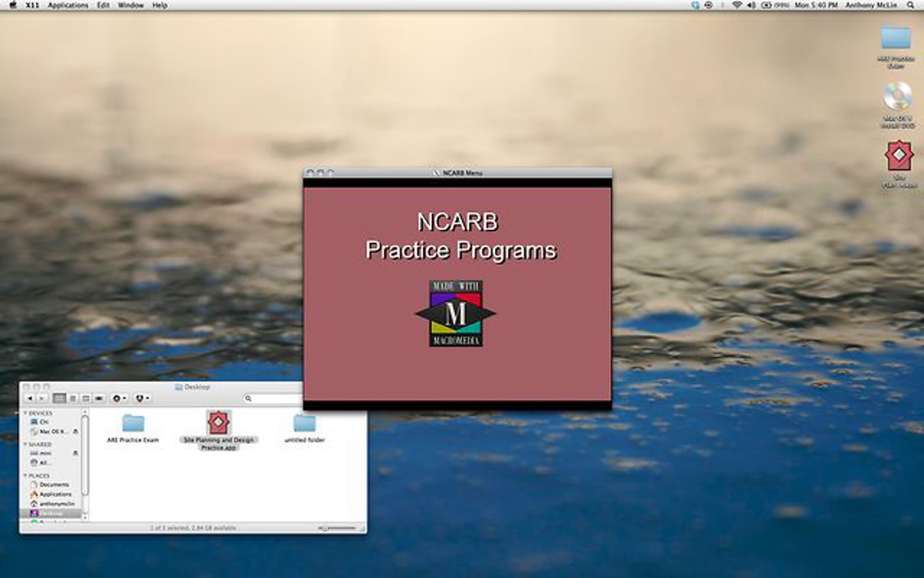
Task: Click the Finder back navigation arrow
Action: [x=30, y=398]
